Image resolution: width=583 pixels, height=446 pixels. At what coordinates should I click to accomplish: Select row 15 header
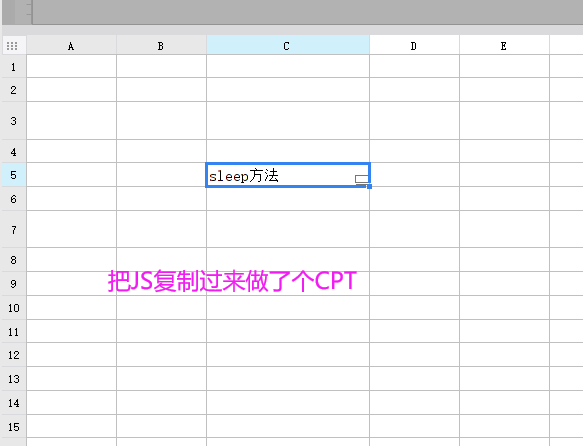14,426
